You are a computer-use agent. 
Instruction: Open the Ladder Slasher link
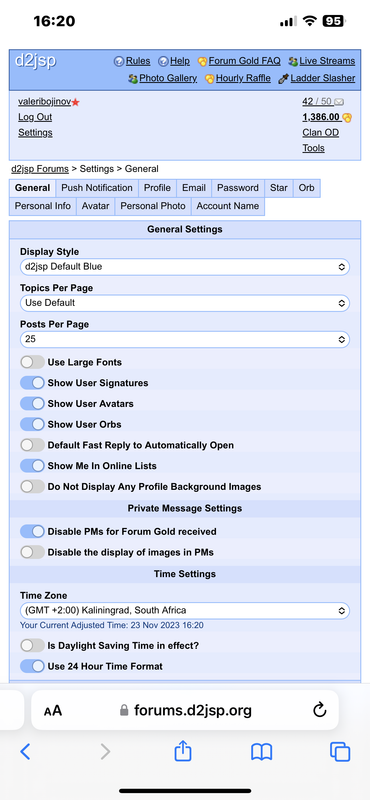click(323, 79)
